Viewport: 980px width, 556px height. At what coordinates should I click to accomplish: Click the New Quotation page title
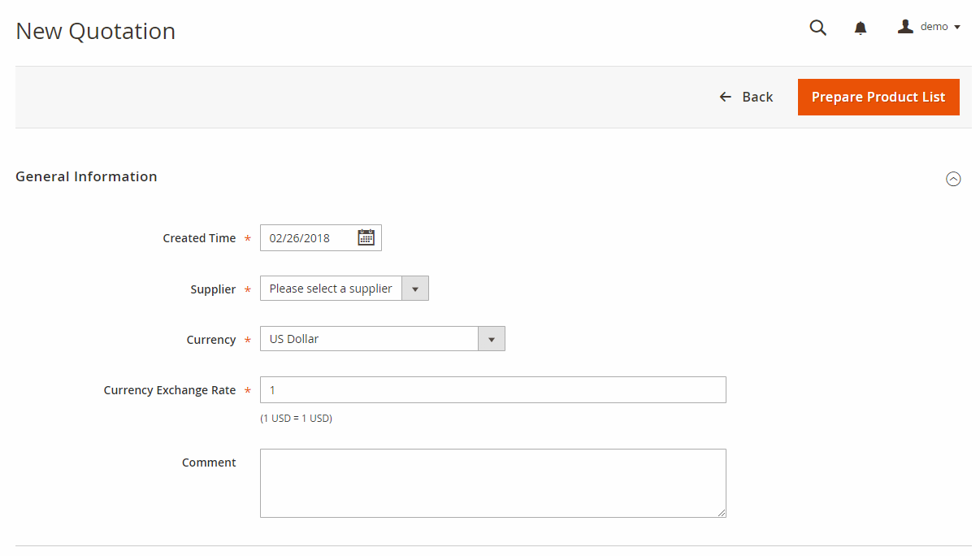pos(96,31)
